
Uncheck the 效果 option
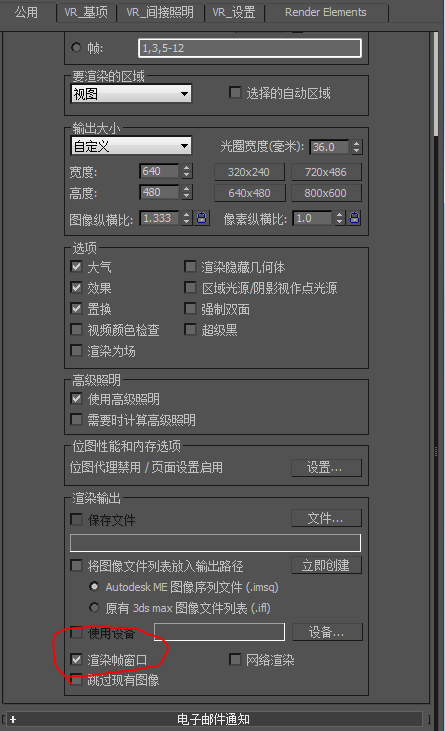click(x=76, y=287)
